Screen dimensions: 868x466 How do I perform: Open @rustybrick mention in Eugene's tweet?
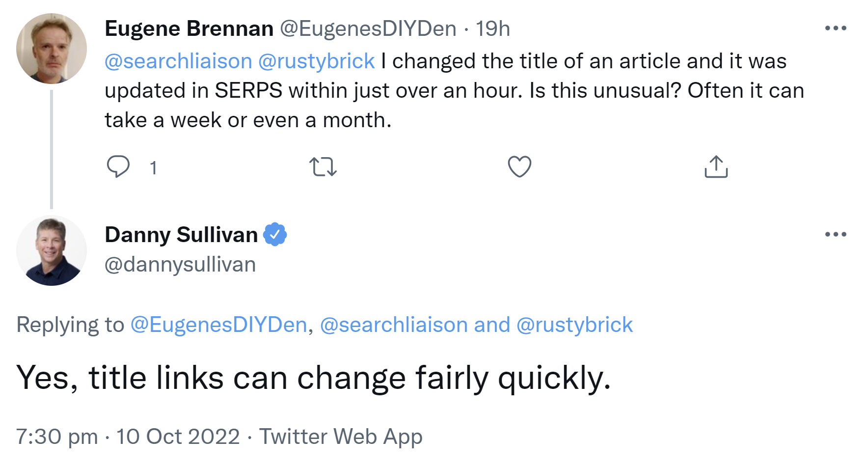(x=316, y=61)
